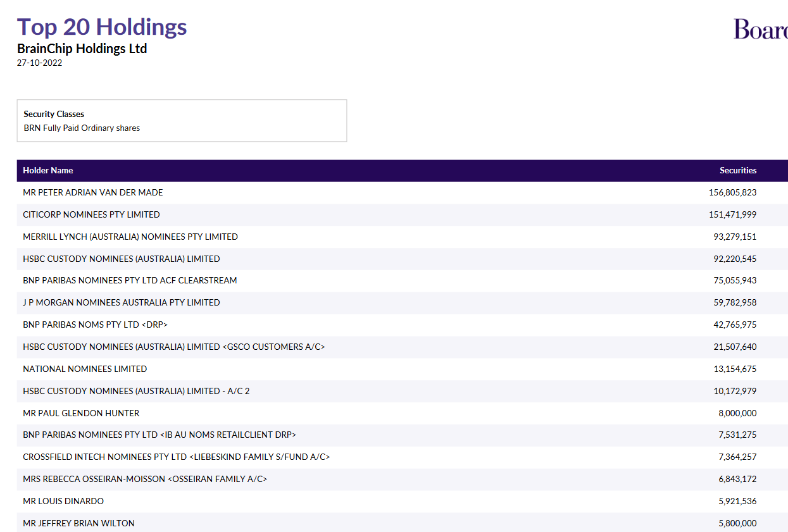Click the Securities column header
This screenshot has width=788, height=532.
point(737,170)
